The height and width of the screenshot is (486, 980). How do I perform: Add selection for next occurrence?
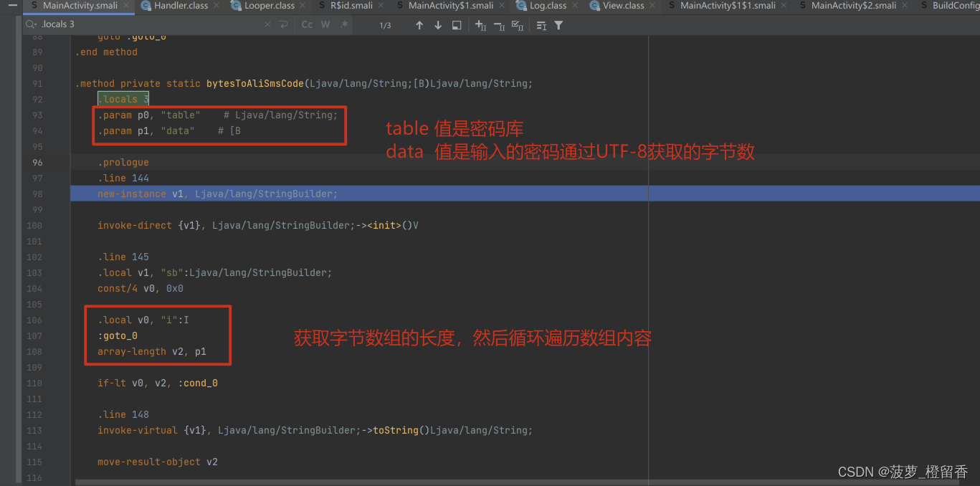pos(480,25)
